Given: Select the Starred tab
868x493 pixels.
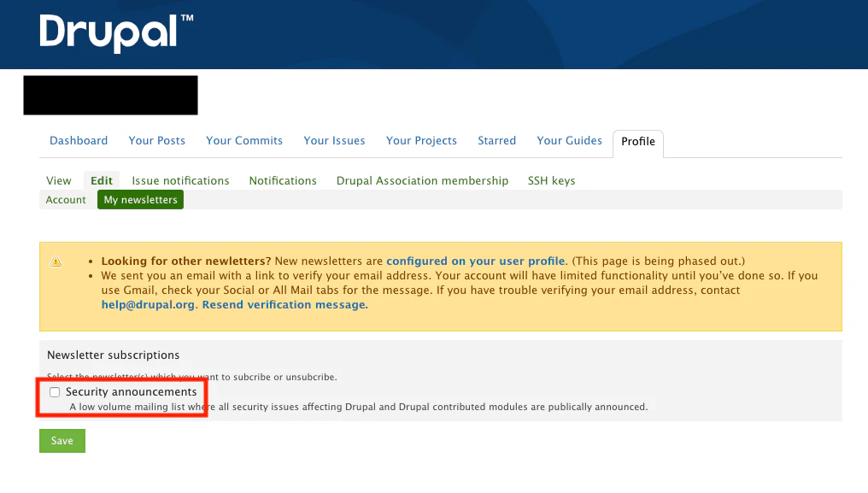Looking at the screenshot, I should (x=496, y=141).
